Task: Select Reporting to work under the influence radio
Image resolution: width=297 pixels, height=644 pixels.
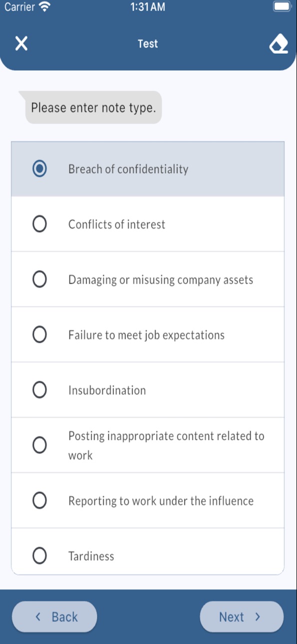Action: point(39,500)
